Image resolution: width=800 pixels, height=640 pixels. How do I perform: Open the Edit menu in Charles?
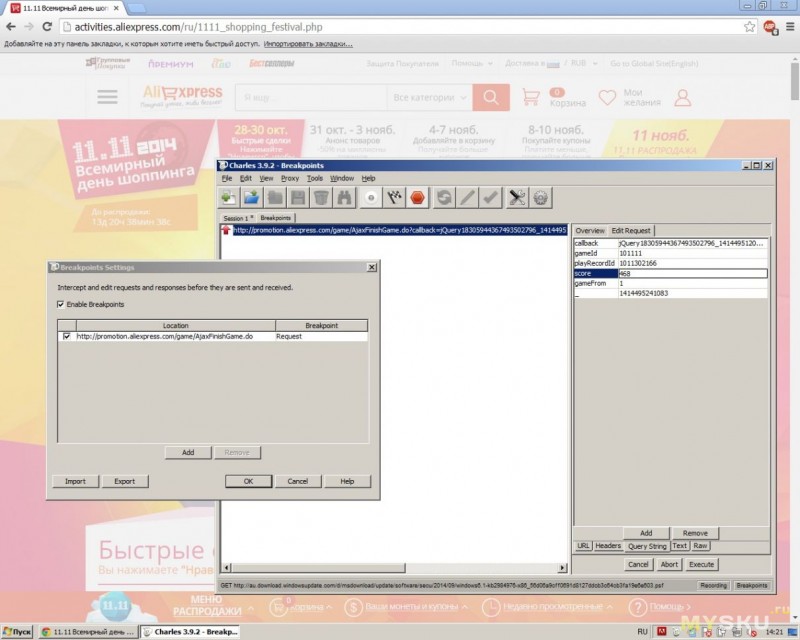(x=245, y=178)
